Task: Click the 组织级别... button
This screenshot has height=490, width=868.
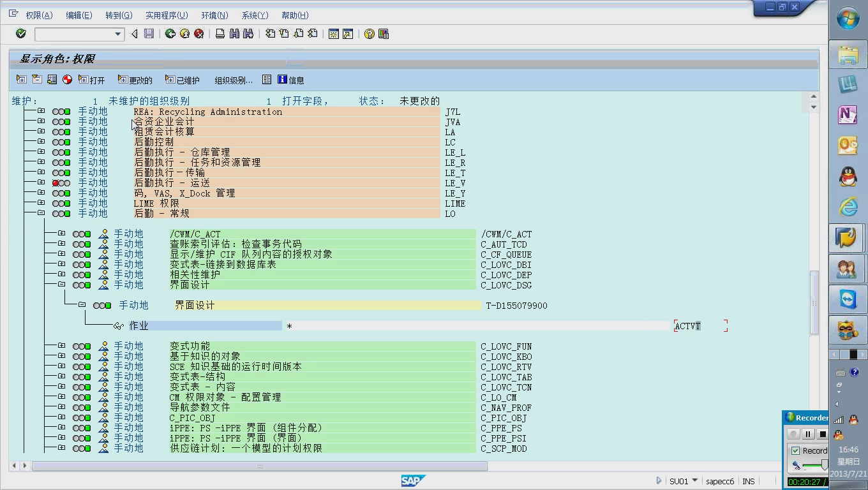Action: [234, 80]
